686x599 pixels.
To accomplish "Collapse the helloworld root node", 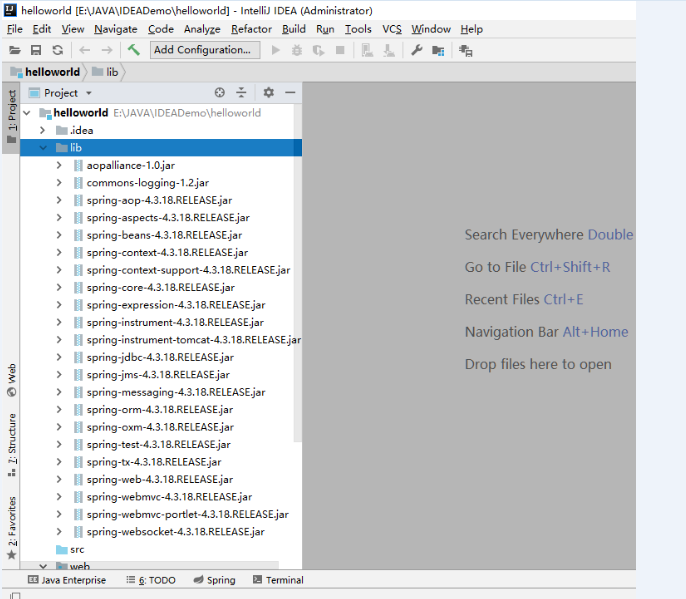I will (x=27, y=113).
